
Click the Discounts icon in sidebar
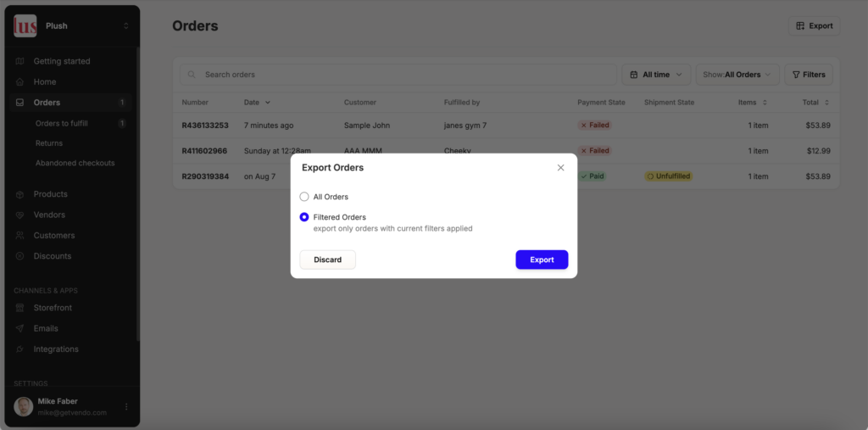20,256
